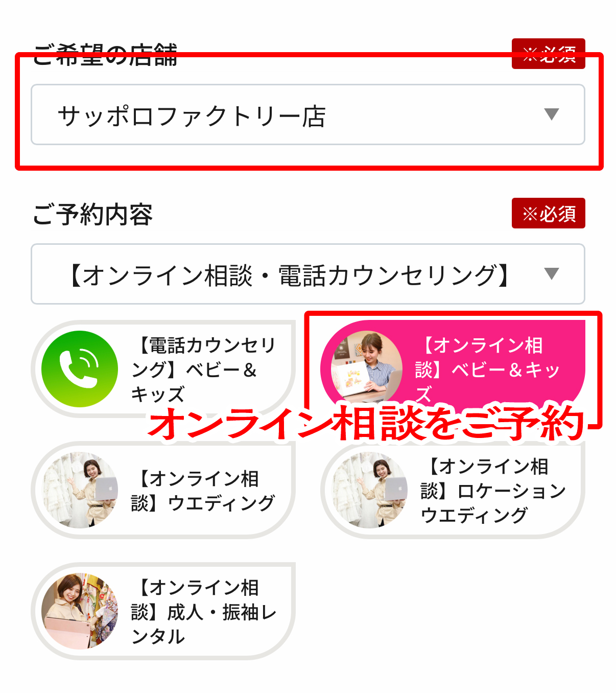
Task: Expand the サッポロファクトリー店 store selector
Action: (308, 114)
